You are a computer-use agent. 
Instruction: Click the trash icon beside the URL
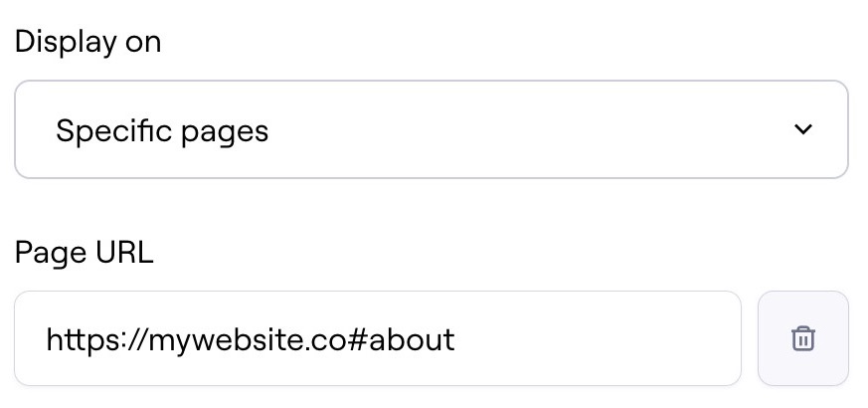[x=802, y=338]
